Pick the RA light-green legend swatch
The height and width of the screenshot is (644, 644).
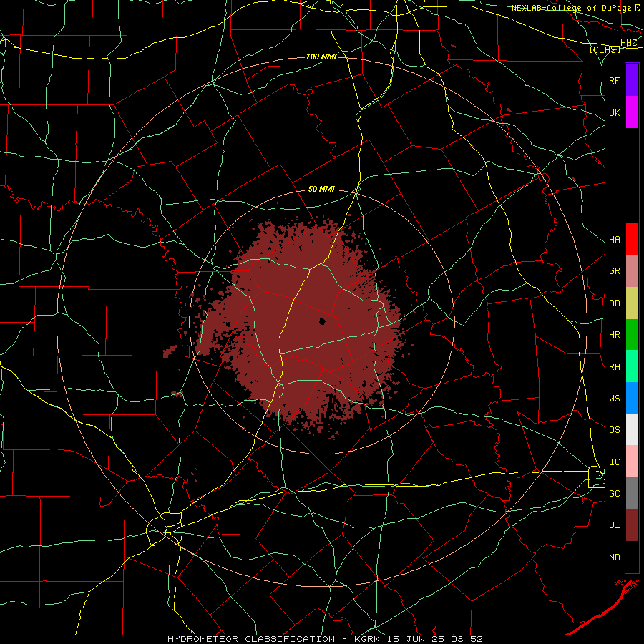coord(632,366)
